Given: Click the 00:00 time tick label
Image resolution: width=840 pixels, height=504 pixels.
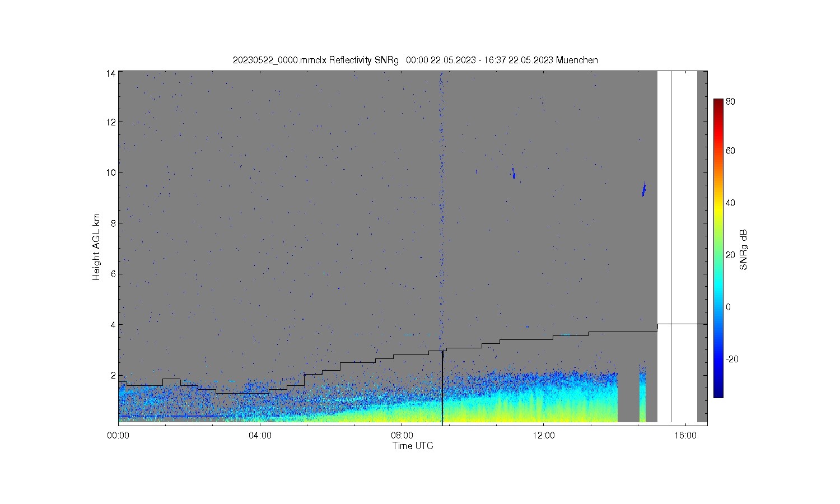Looking at the screenshot, I should point(118,435).
